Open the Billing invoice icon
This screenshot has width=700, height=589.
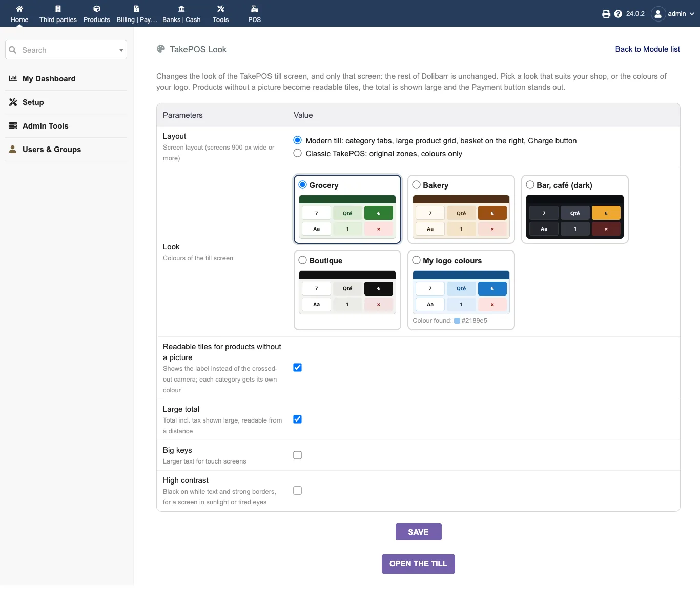[136, 9]
